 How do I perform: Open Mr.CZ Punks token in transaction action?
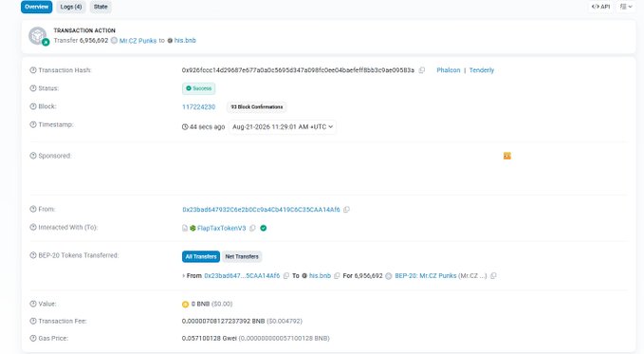(x=138, y=41)
